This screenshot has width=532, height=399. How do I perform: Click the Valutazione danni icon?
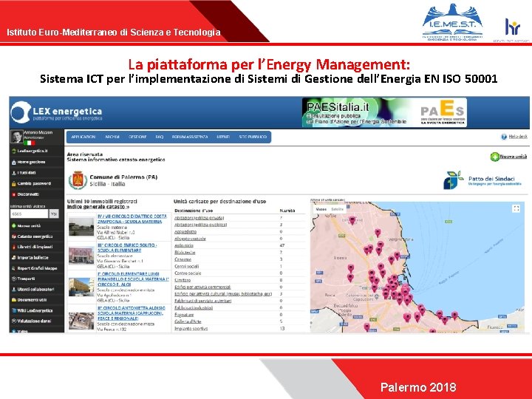14,321
